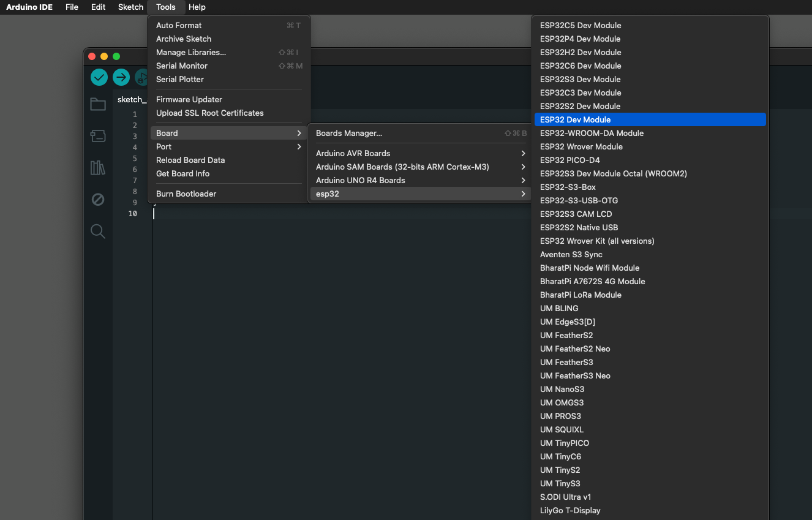Click line 10 in the code editor
This screenshot has height=520, width=812.
pyautogui.click(x=343, y=214)
